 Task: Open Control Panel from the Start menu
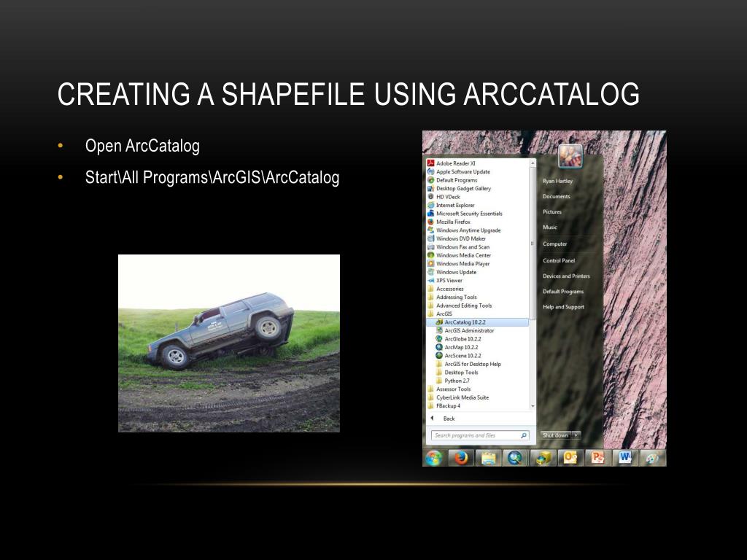point(559,260)
